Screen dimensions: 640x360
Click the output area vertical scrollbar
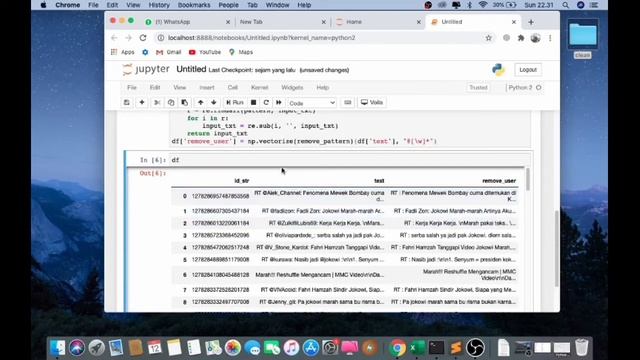[x=527, y=179]
